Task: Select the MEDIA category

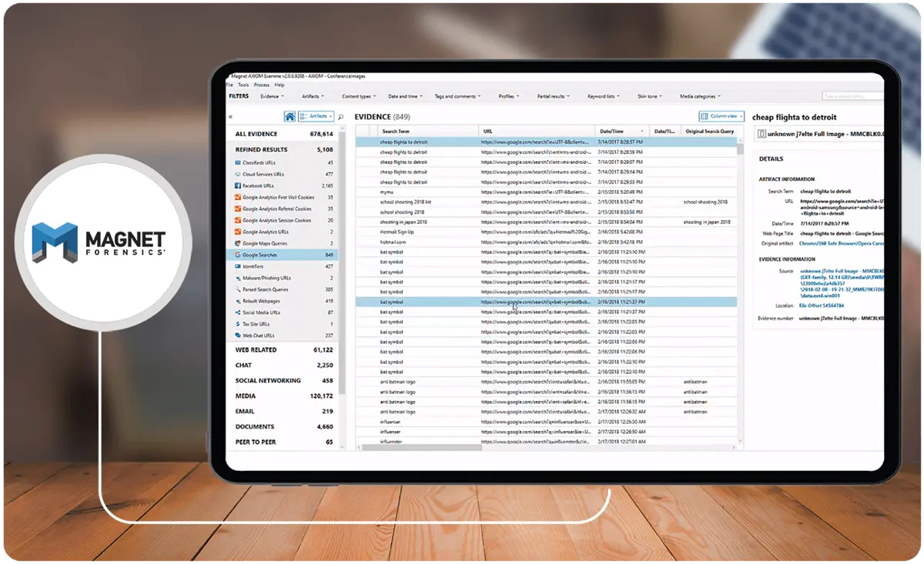Action: pos(284,395)
